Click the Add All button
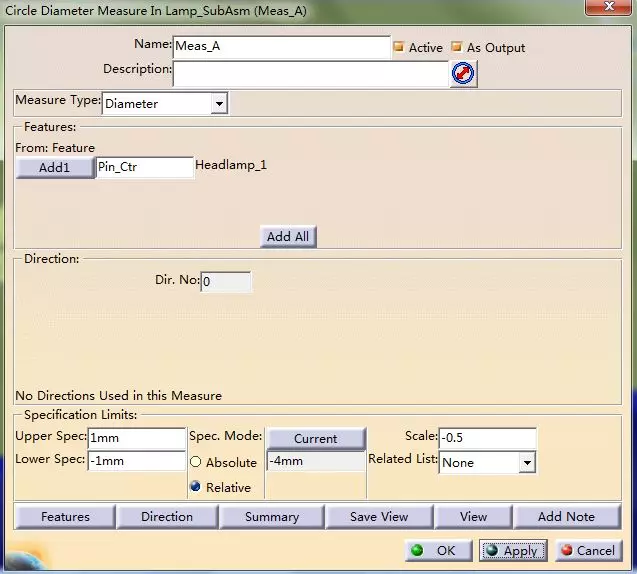The height and width of the screenshot is (574, 637). click(288, 236)
